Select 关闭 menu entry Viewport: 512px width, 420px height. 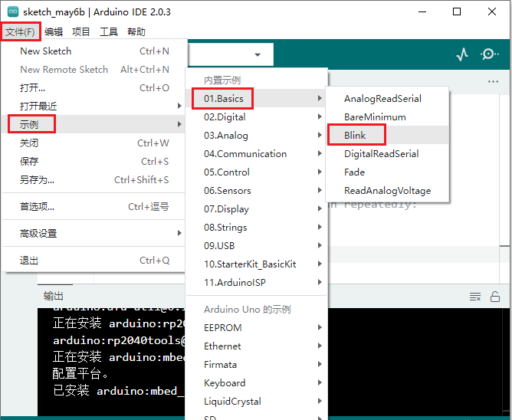[94, 143]
